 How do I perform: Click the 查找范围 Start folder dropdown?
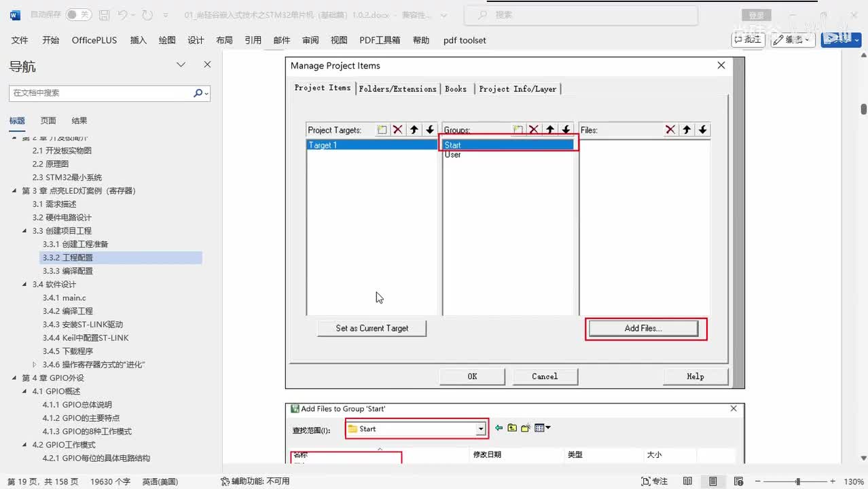pos(416,429)
